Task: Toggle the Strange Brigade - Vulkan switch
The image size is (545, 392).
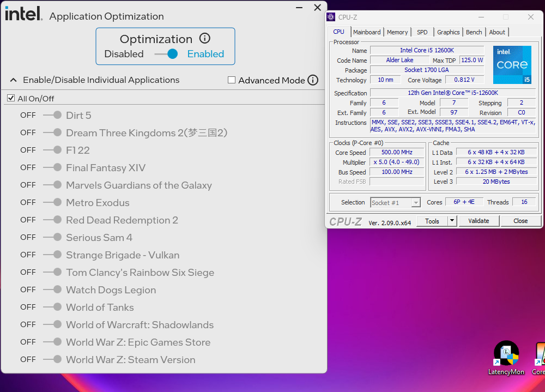Action: click(52, 255)
